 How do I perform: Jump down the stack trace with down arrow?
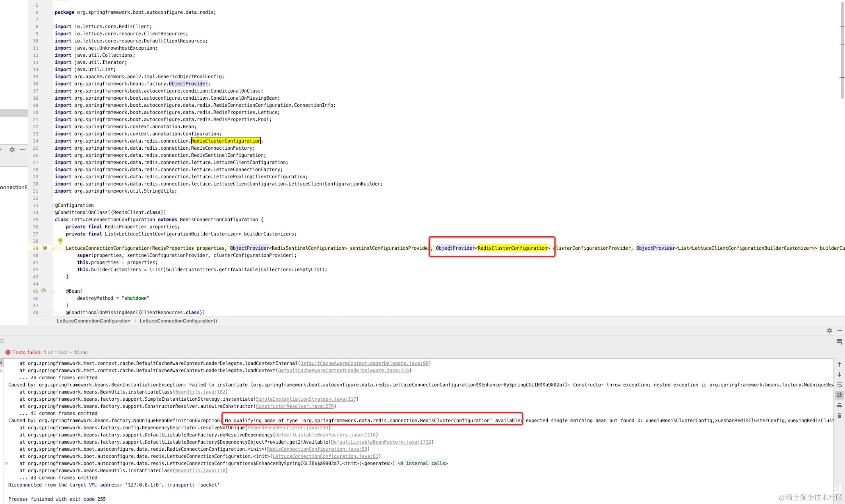(839, 375)
